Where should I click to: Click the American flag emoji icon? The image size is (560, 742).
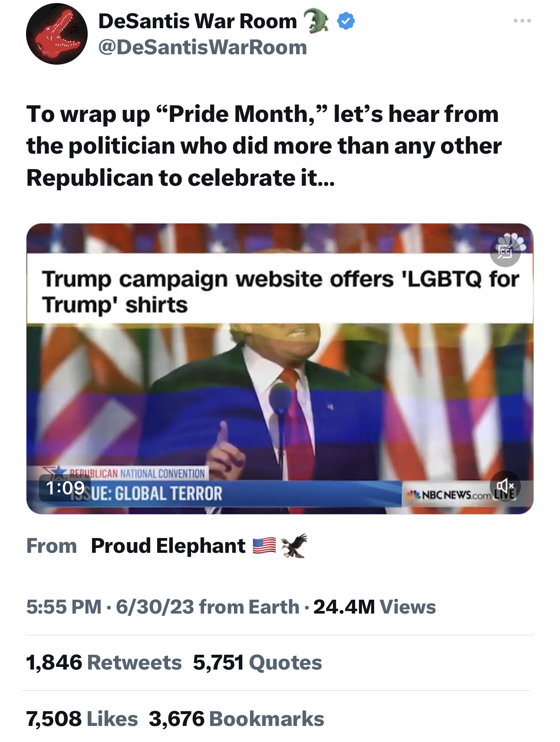pyautogui.click(x=264, y=545)
